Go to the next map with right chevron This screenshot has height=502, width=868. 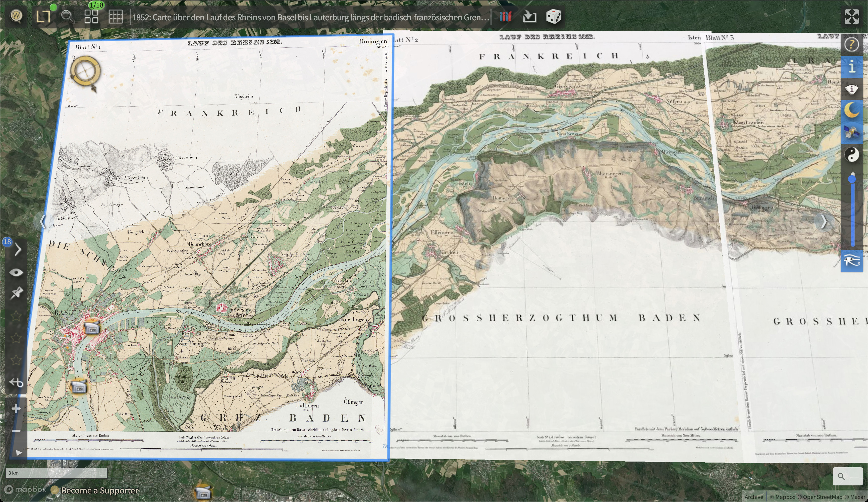coord(824,222)
